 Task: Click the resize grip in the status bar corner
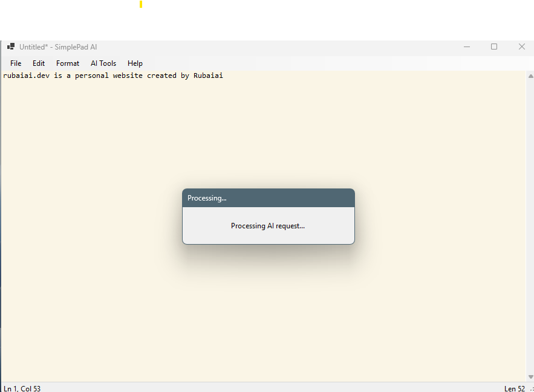click(x=531, y=389)
